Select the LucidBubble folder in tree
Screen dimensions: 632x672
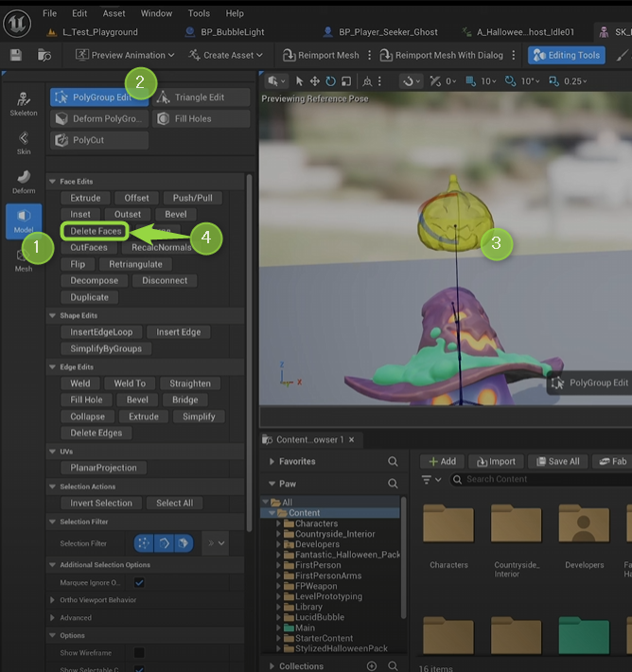(x=319, y=617)
